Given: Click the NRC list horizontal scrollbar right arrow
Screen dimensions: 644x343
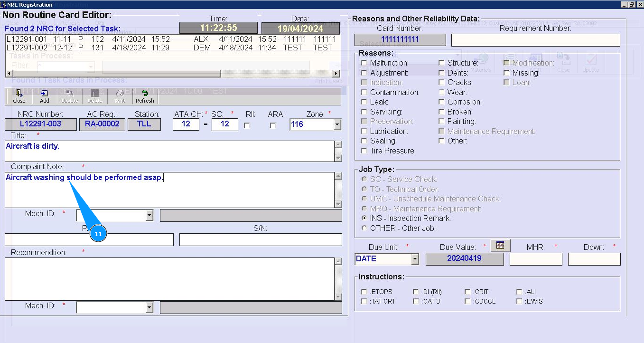Looking at the screenshot, I should point(336,74).
